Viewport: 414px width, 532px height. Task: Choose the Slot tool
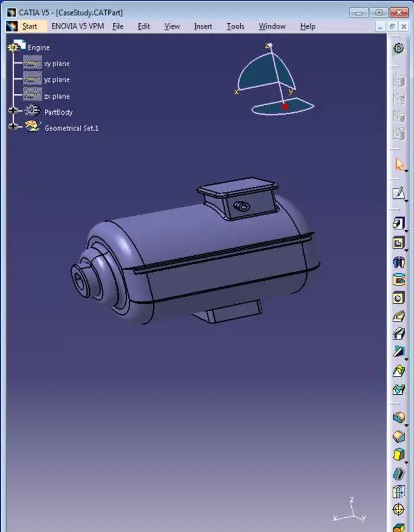[399, 334]
